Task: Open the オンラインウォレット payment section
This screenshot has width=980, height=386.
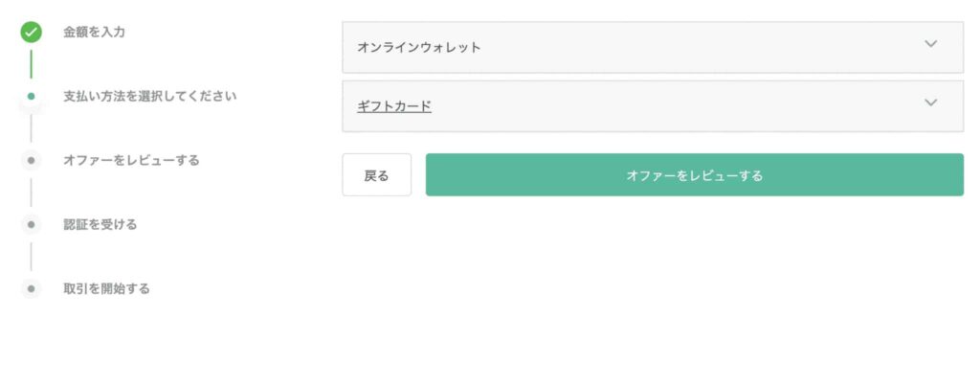Action: pyautogui.click(x=632, y=47)
